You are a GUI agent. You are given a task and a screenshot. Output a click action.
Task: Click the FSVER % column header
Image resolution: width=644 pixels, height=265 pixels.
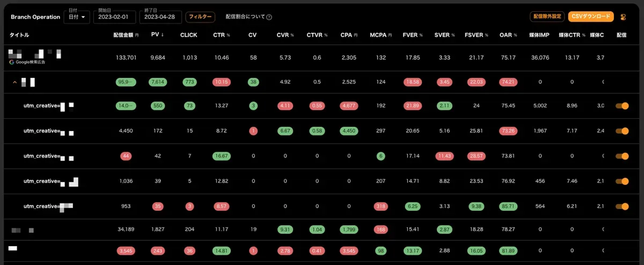coord(476,35)
